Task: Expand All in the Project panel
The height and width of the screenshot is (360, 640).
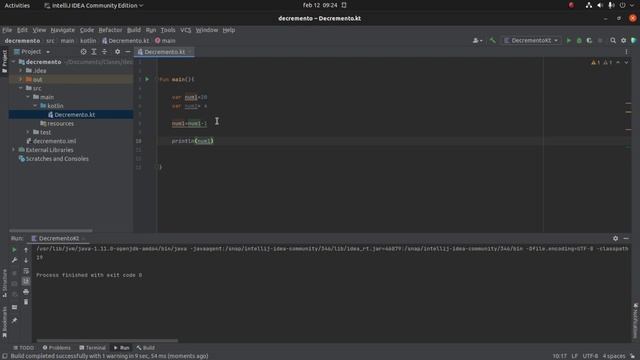Action: [94, 52]
